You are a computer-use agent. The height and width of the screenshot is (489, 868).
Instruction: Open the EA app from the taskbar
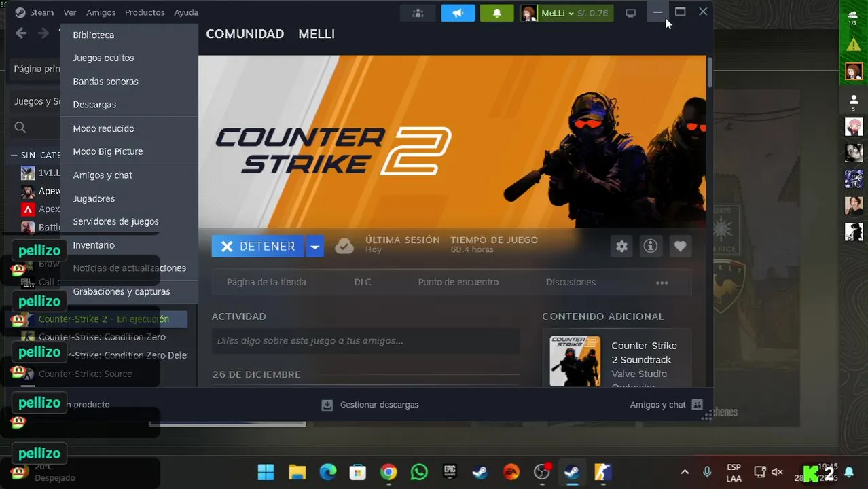pos(511,472)
